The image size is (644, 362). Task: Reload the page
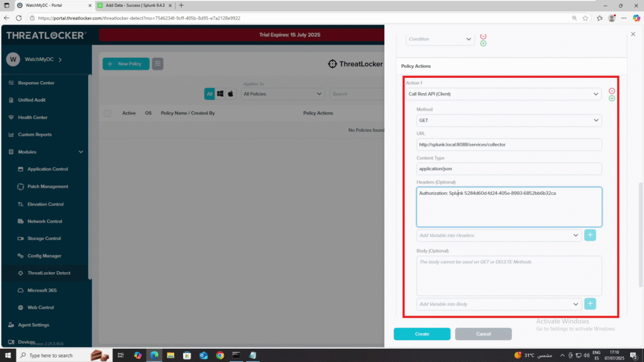click(x=19, y=18)
